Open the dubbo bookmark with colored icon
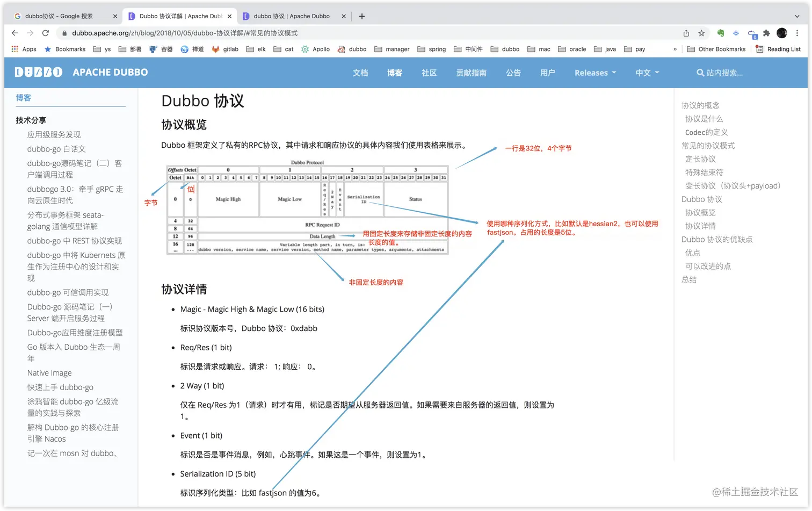Screen dimensions: 812x511 [352, 49]
